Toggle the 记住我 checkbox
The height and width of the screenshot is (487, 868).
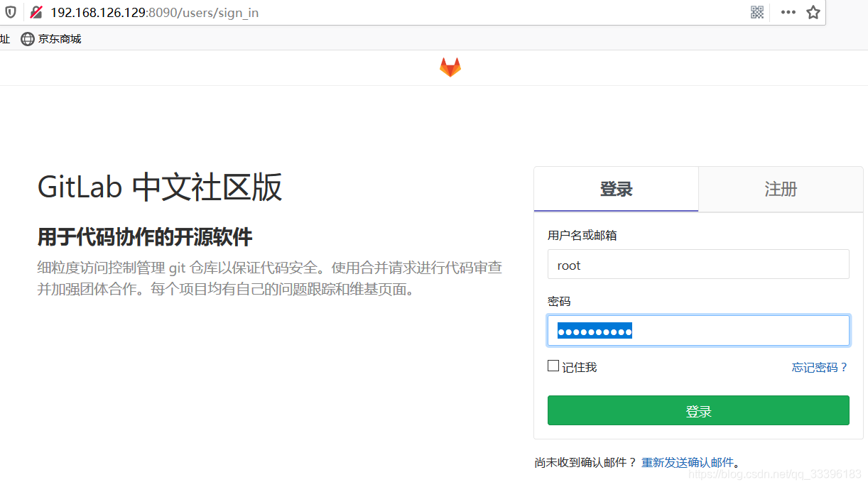[553, 366]
